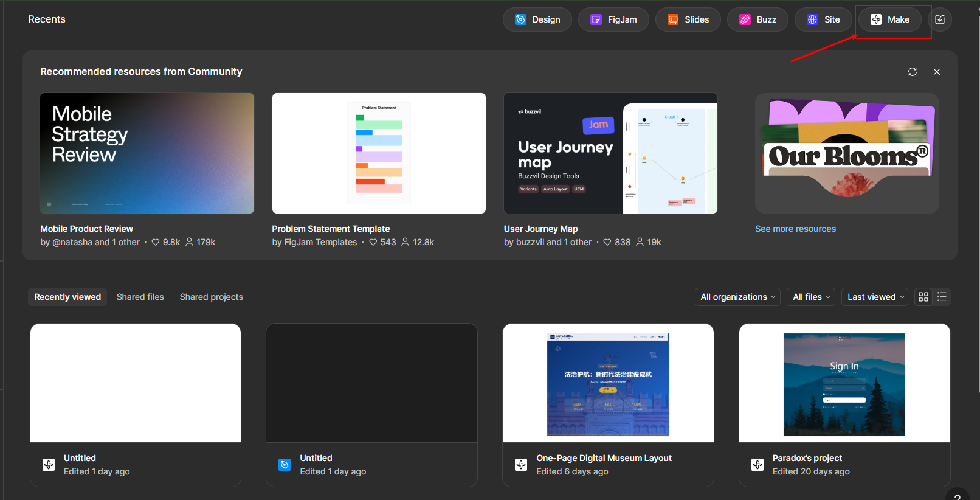Select the Recently viewed tab
The image size is (980, 500).
[67, 297]
